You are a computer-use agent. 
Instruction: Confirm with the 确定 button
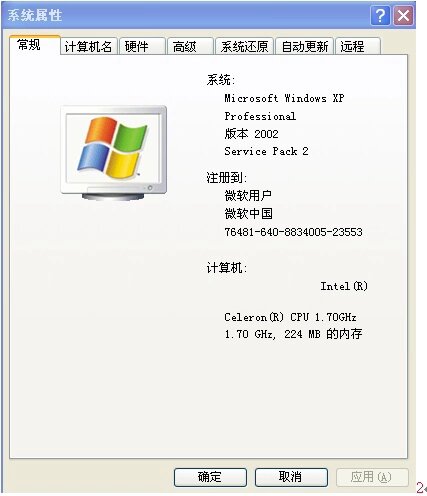coord(210,477)
